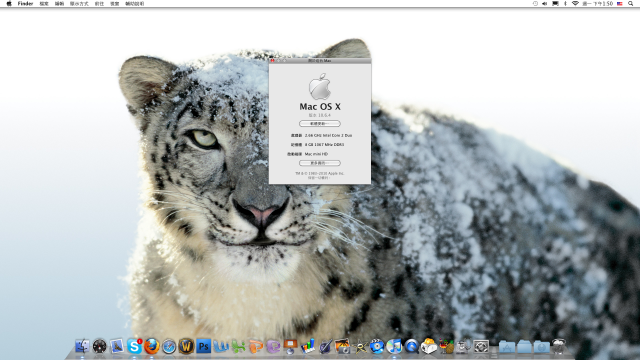Open the Window menu, left of Help
Viewport: 640px width, 360px height.
point(115,3)
